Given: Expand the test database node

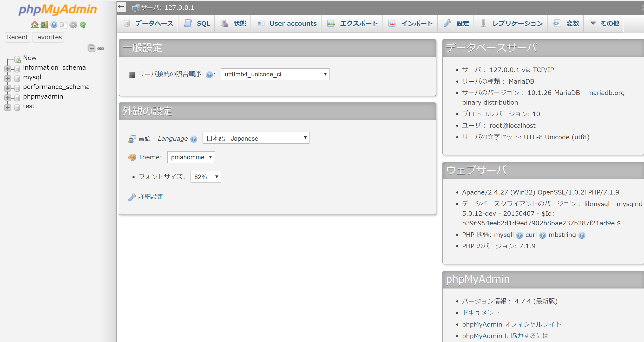Looking at the screenshot, I should (8, 107).
